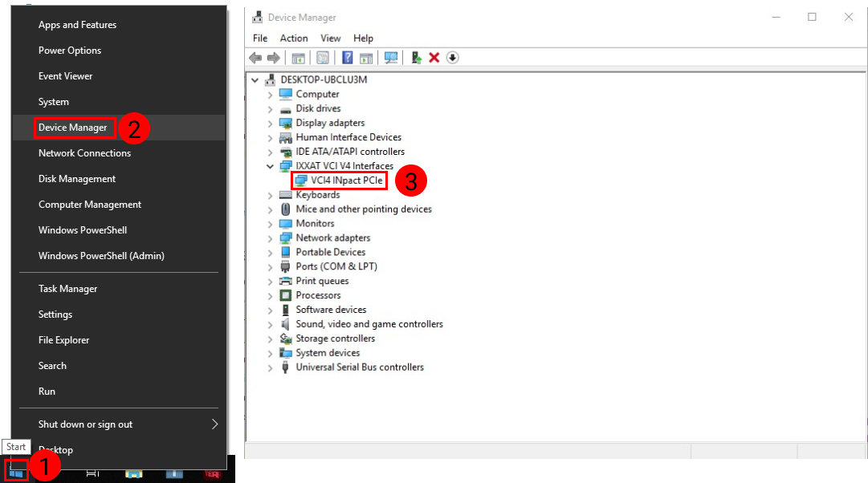Select Shut down or sign out
This screenshot has height=483, width=868.
click(86, 424)
